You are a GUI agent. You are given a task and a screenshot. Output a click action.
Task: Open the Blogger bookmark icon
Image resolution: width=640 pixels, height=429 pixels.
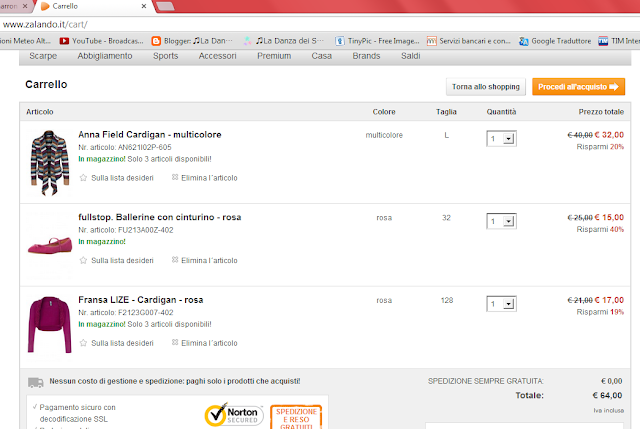point(156,41)
